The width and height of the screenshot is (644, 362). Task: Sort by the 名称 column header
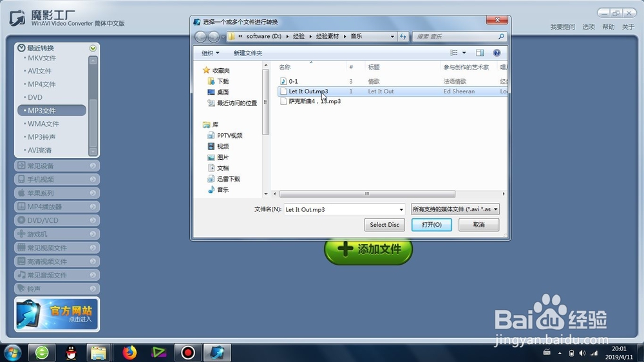[x=285, y=67]
